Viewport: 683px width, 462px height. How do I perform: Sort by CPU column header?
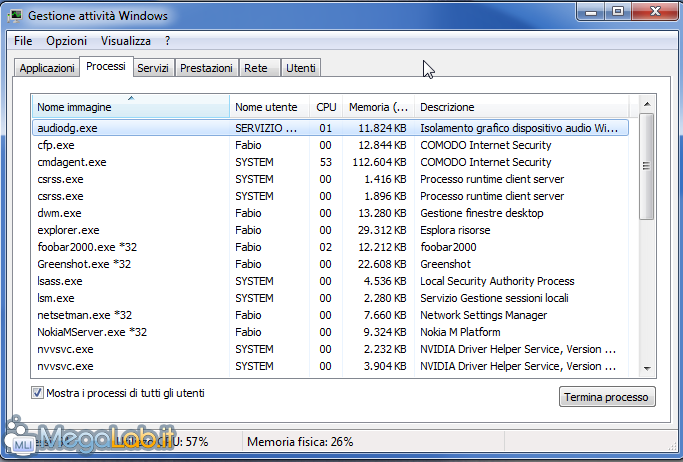pyautogui.click(x=326, y=107)
